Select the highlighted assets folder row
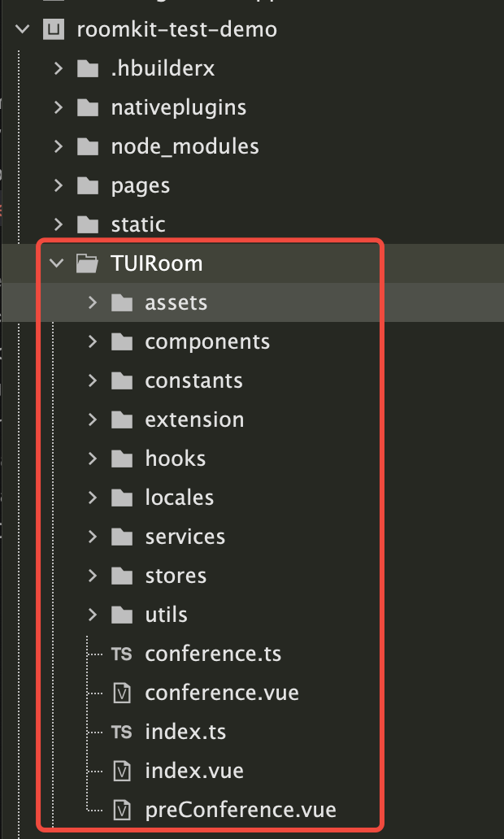Screen dimensions: 504x839 176,302
